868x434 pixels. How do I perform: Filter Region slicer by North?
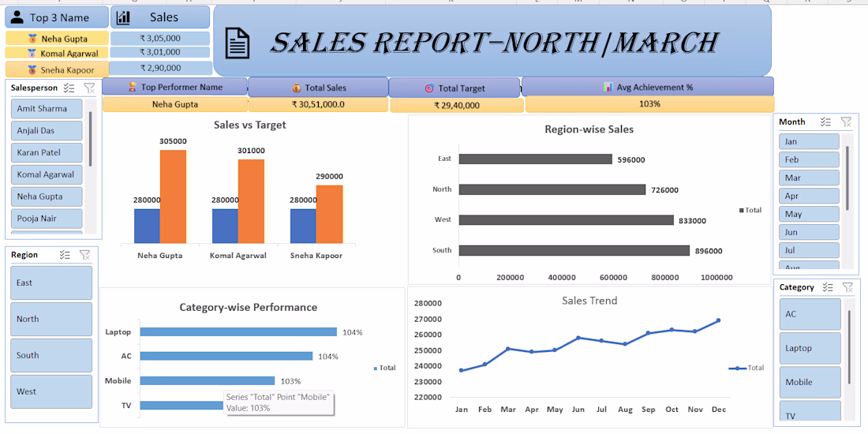tap(51, 319)
